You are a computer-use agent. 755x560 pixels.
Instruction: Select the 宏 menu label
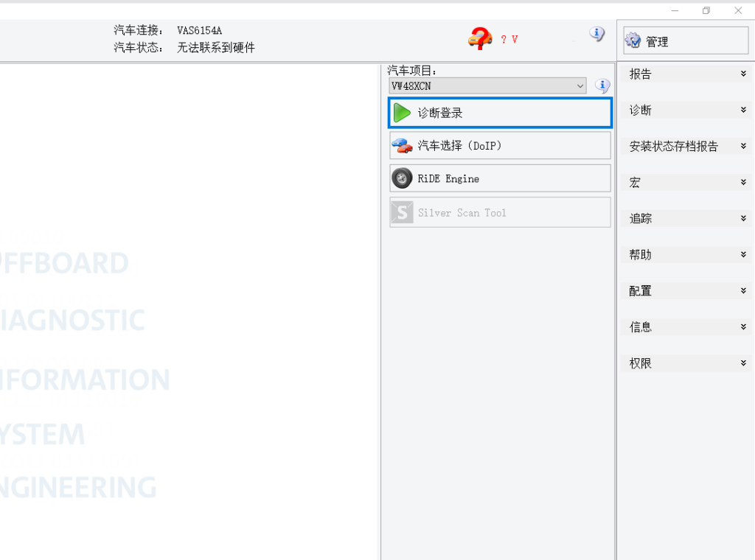coord(635,182)
